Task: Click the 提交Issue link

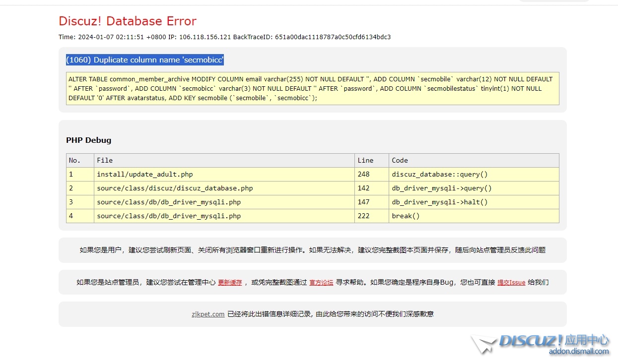Action: pos(511,283)
